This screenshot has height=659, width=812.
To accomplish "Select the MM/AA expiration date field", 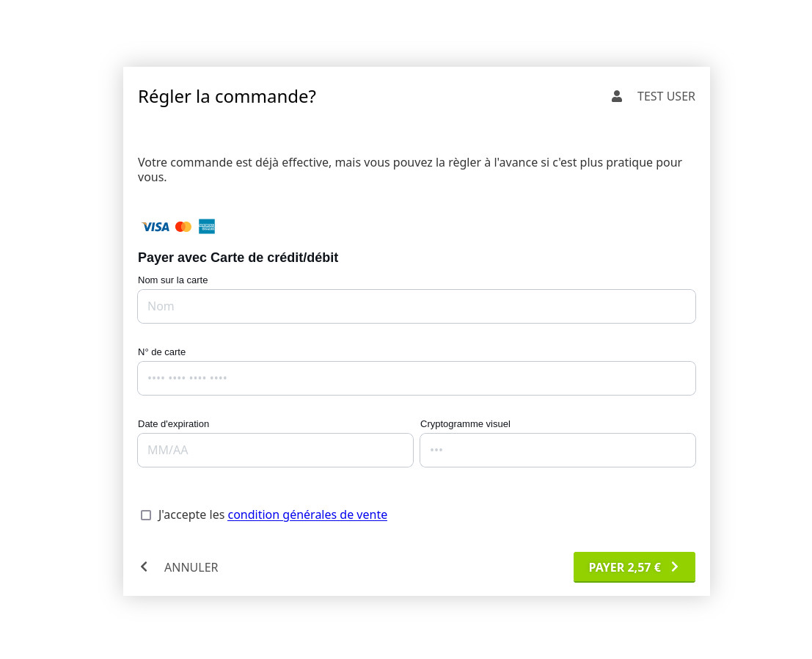I will point(275,451).
